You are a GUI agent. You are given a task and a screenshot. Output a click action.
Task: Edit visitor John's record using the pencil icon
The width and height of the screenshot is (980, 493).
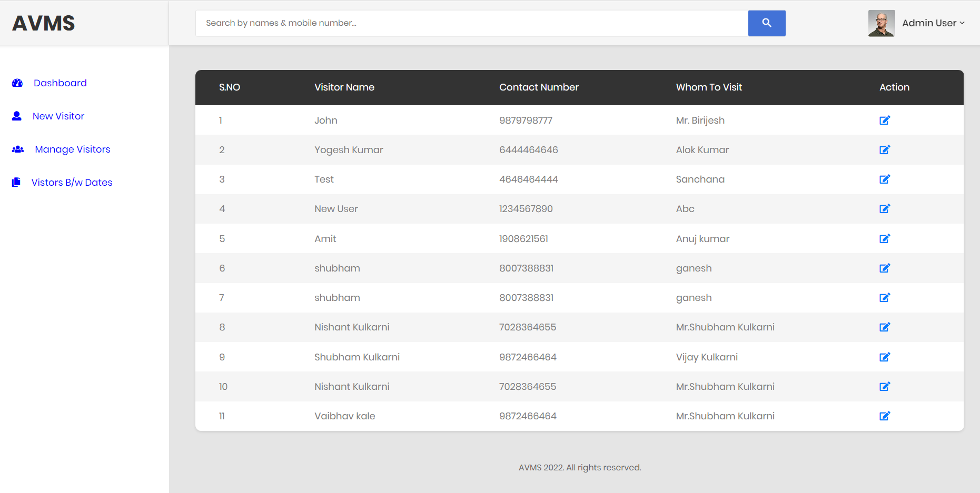click(x=885, y=120)
